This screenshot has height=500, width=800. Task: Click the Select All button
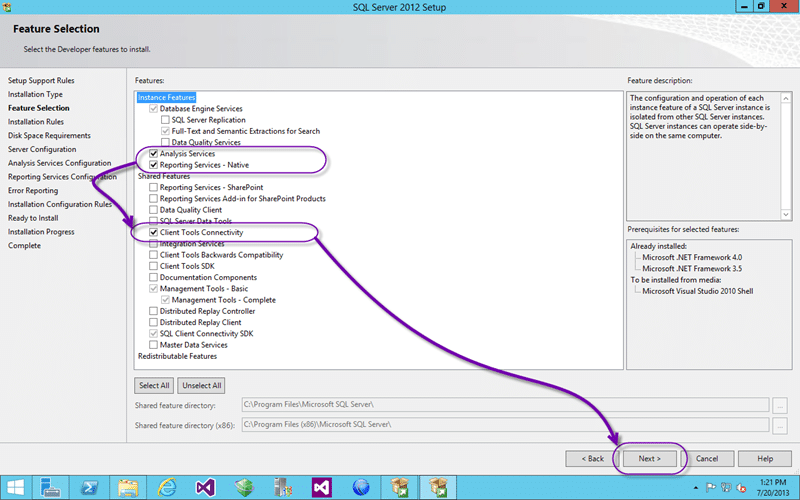point(154,386)
